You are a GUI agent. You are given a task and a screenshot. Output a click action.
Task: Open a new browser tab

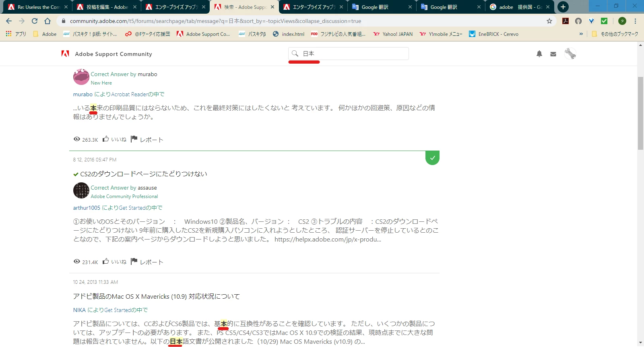pyautogui.click(x=563, y=7)
